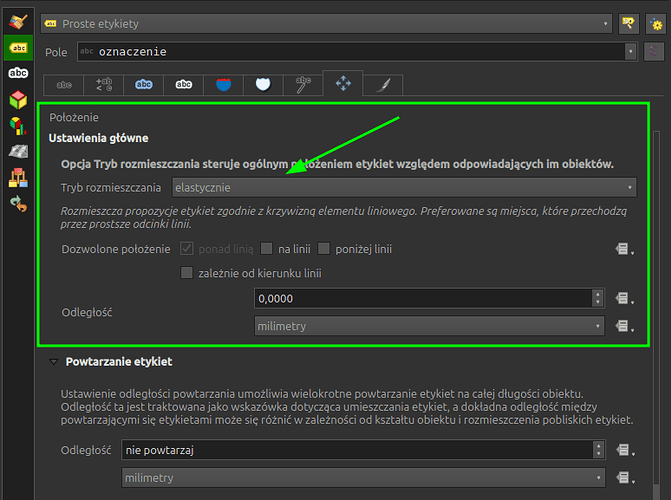
Task: Switch to the blue Buffer tab
Action: tap(143, 85)
